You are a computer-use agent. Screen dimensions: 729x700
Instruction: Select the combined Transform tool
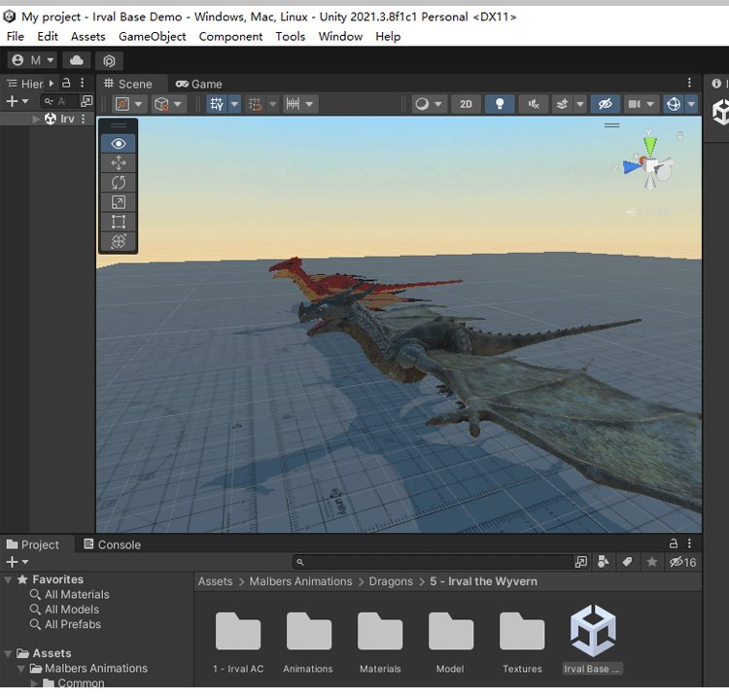pyautogui.click(x=119, y=241)
